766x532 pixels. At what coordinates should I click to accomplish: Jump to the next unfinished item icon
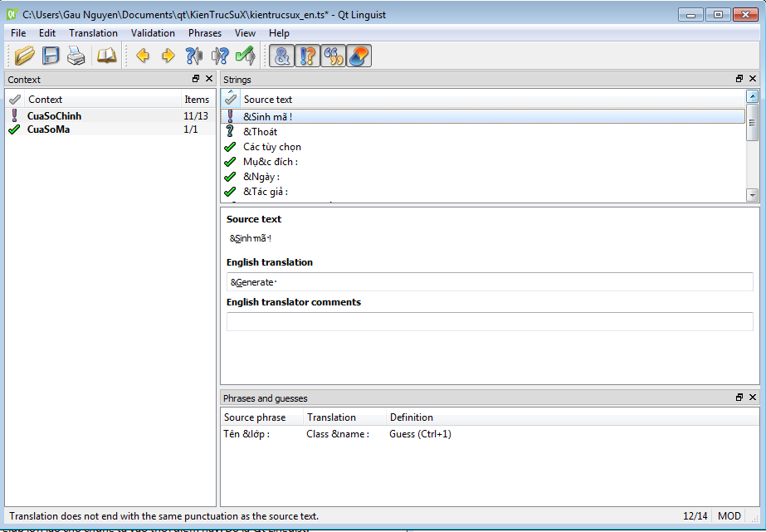[220, 56]
